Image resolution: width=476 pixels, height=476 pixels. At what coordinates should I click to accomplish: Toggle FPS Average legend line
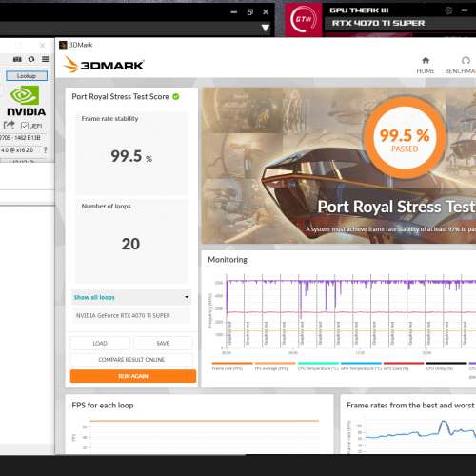click(x=275, y=366)
